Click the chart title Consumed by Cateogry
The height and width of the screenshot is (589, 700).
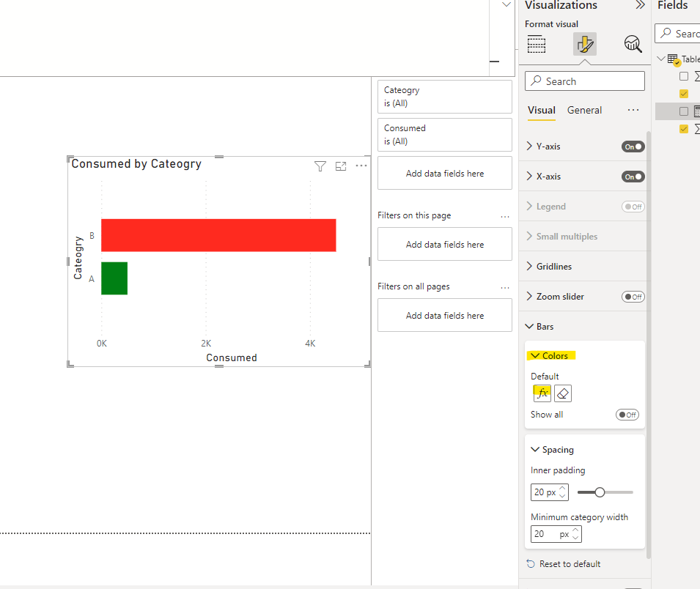[x=136, y=164]
